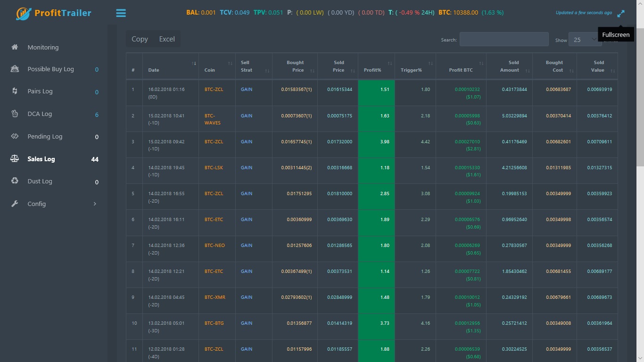Click BTC price 10388.00 in header
The height and width of the screenshot is (362, 644).
tap(465, 13)
